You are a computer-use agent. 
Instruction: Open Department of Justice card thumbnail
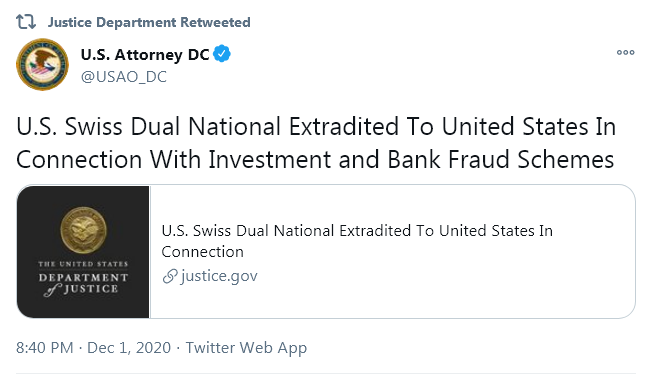click(83, 252)
